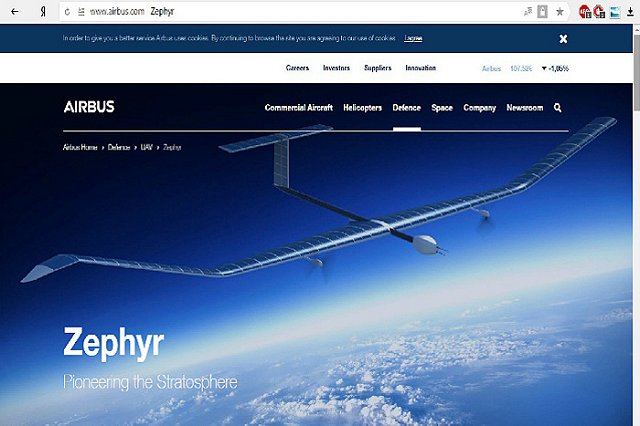This screenshot has width=640, height=426.
Task: Click the AIRBUS logo
Action: pyautogui.click(x=89, y=107)
